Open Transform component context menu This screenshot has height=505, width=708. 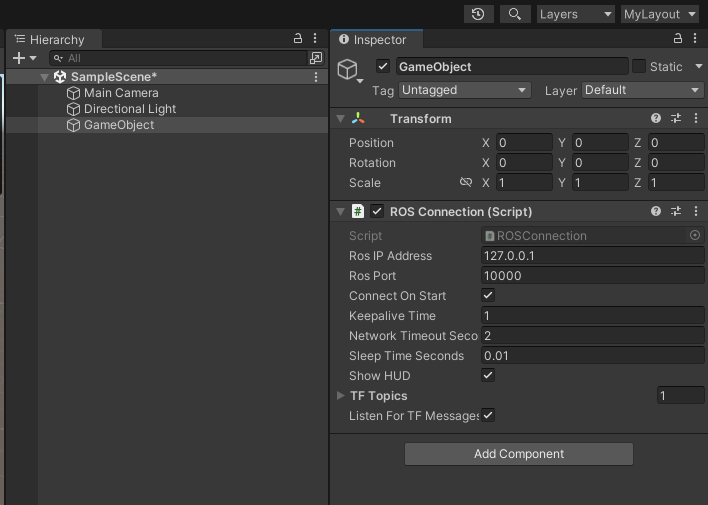pyautogui.click(x=696, y=118)
